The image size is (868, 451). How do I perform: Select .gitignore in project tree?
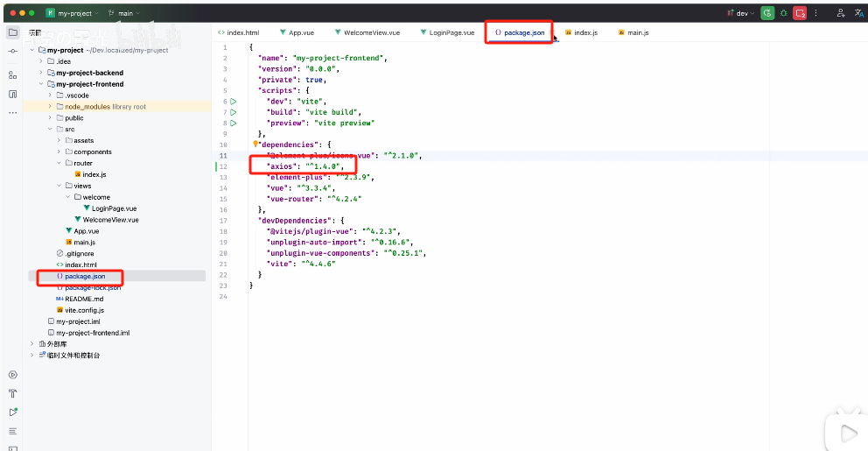pos(79,254)
